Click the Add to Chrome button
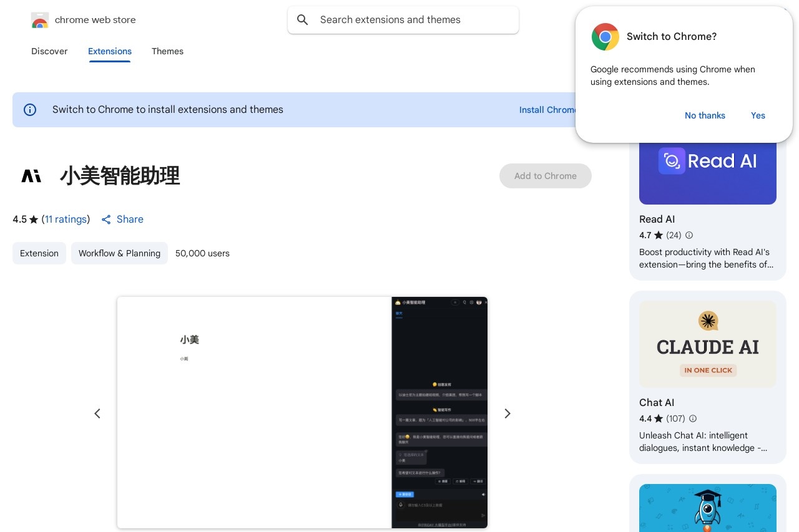The image size is (799, 532). [x=546, y=176]
